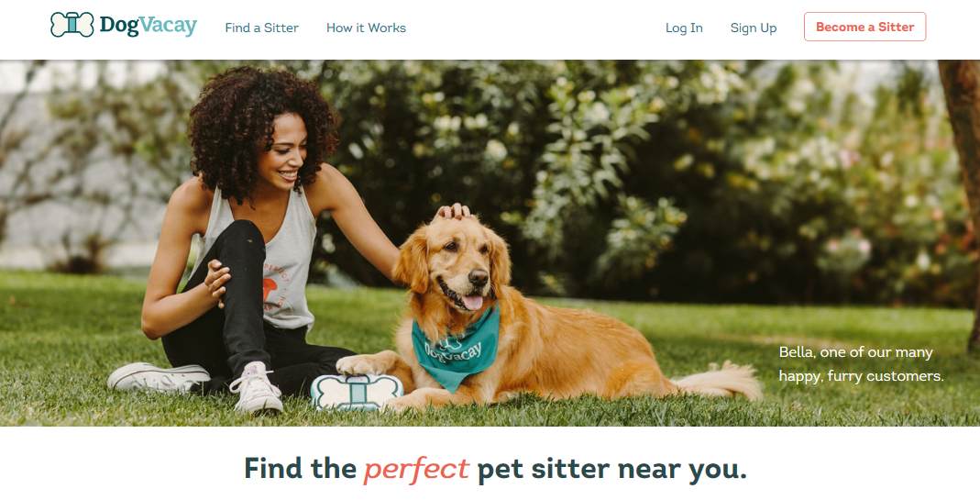Select the Sign Up link
This screenshot has height=500, width=980.
754,28
